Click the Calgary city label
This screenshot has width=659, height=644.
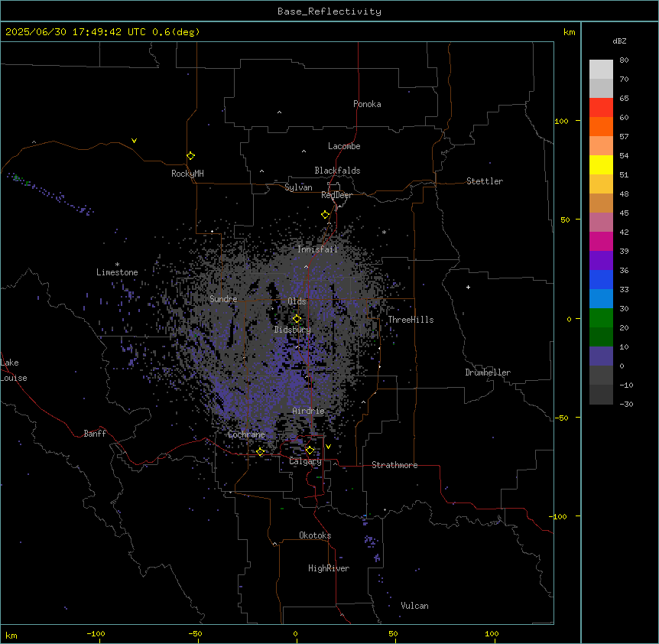pos(305,461)
